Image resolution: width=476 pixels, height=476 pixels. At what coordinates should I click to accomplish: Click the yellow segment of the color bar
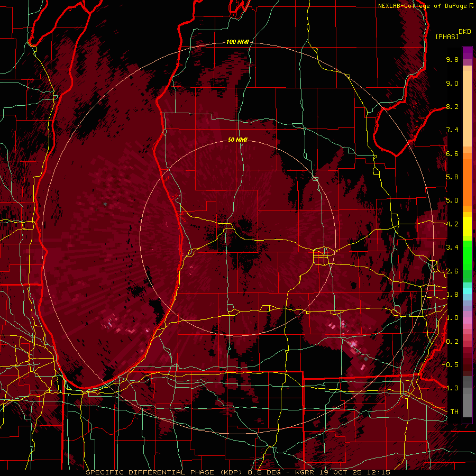click(467, 226)
